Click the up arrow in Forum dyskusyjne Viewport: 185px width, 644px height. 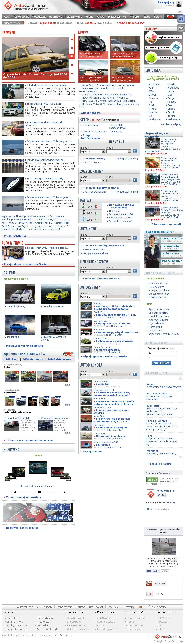coord(180,378)
